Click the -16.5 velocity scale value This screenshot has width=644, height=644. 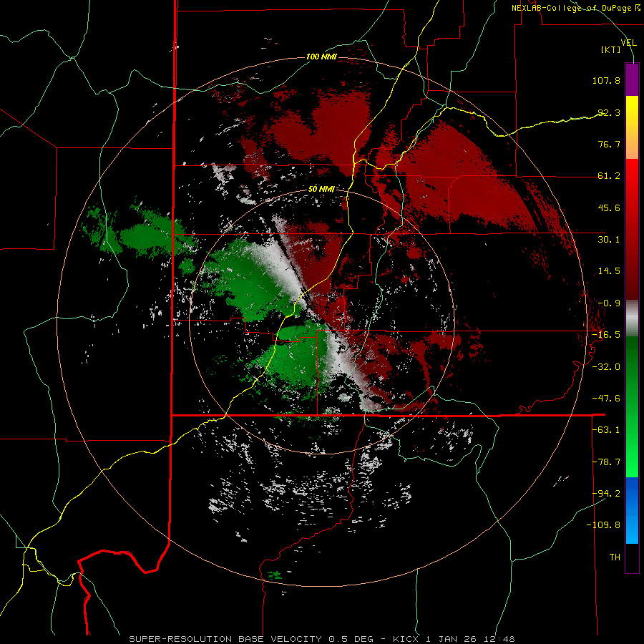pos(606,335)
